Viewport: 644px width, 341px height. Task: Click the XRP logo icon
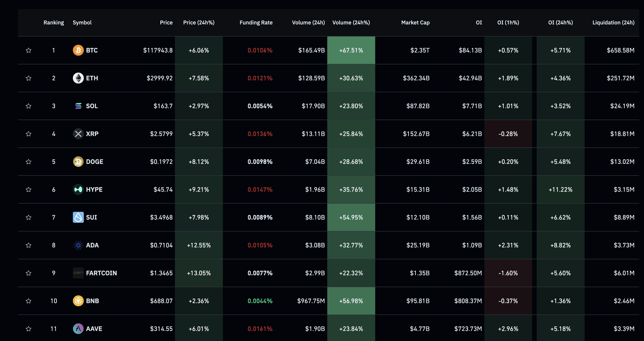pos(78,134)
